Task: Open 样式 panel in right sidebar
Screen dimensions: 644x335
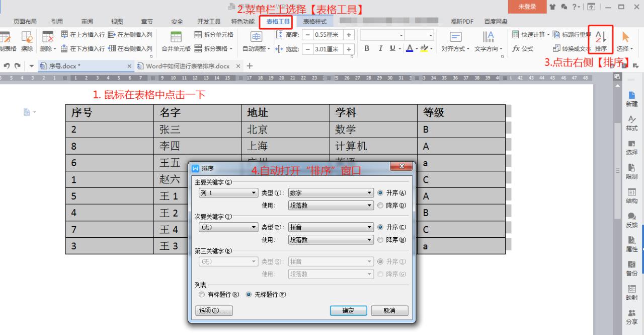Action: pyautogui.click(x=631, y=123)
